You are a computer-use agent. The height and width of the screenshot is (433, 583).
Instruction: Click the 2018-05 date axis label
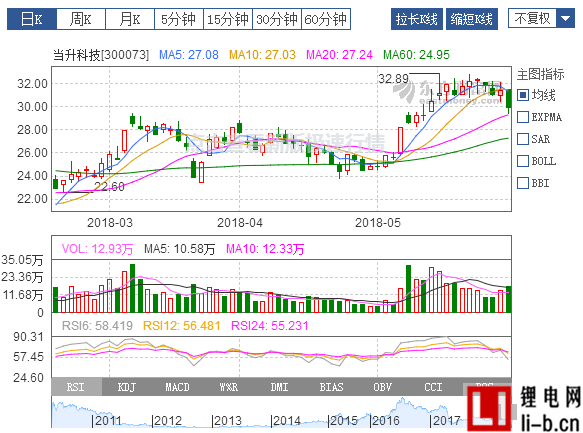(378, 223)
